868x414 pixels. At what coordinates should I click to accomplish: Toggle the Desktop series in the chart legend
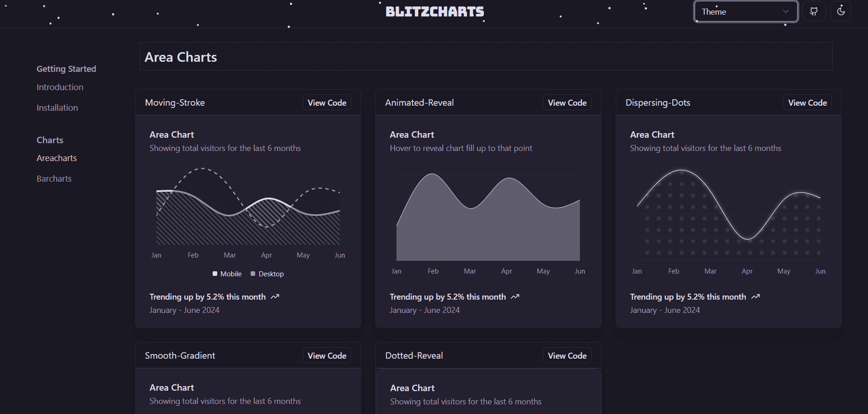tap(267, 274)
